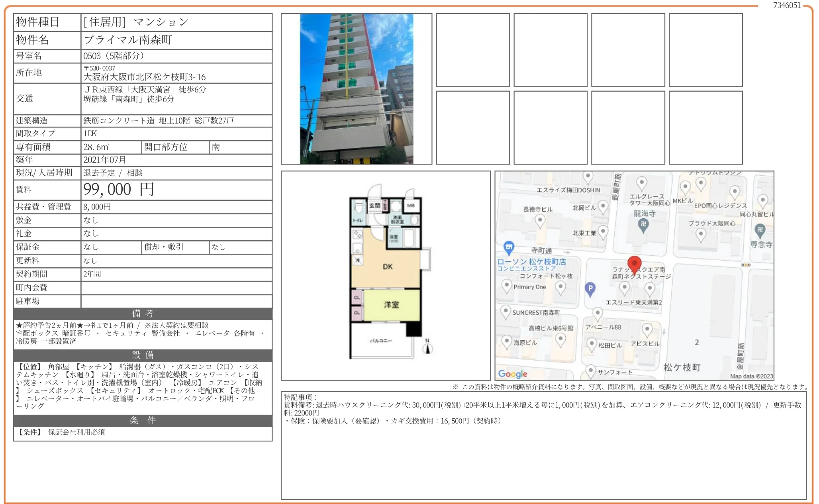Image resolution: width=819 pixels, height=504 pixels.
Task: Click the アベニール88 map marker
Action: tap(598, 312)
